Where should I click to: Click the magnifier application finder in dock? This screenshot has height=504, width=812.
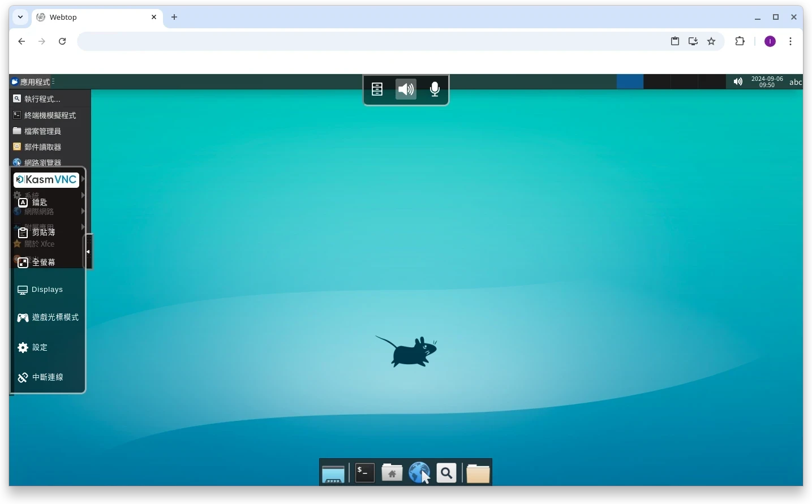coord(446,473)
